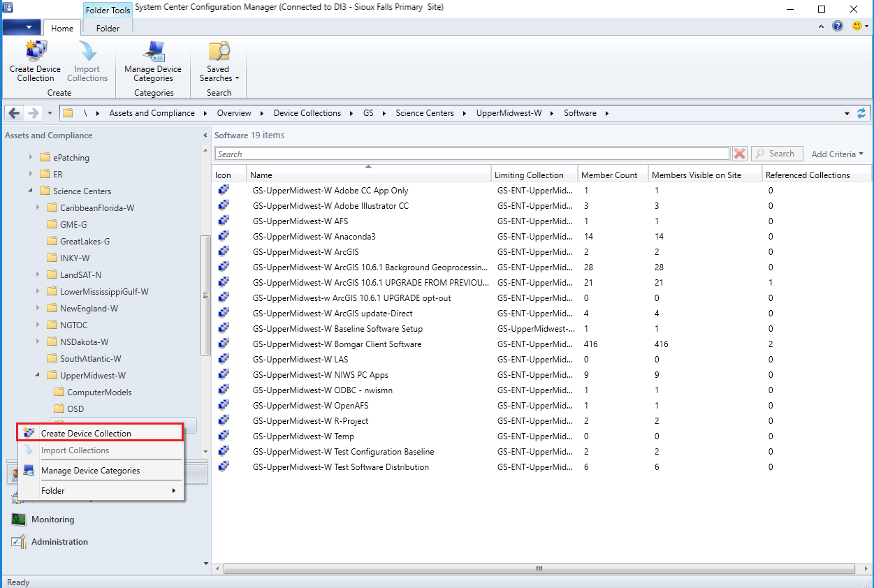Open the address bar history dropdown arrow
Screen dimensions: 874x588
click(x=847, y=113)
